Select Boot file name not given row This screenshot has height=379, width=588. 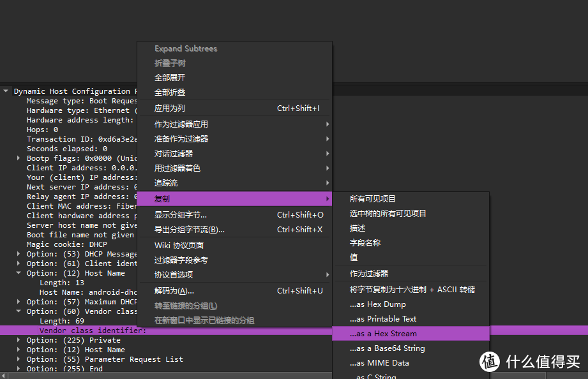(80, 235)
